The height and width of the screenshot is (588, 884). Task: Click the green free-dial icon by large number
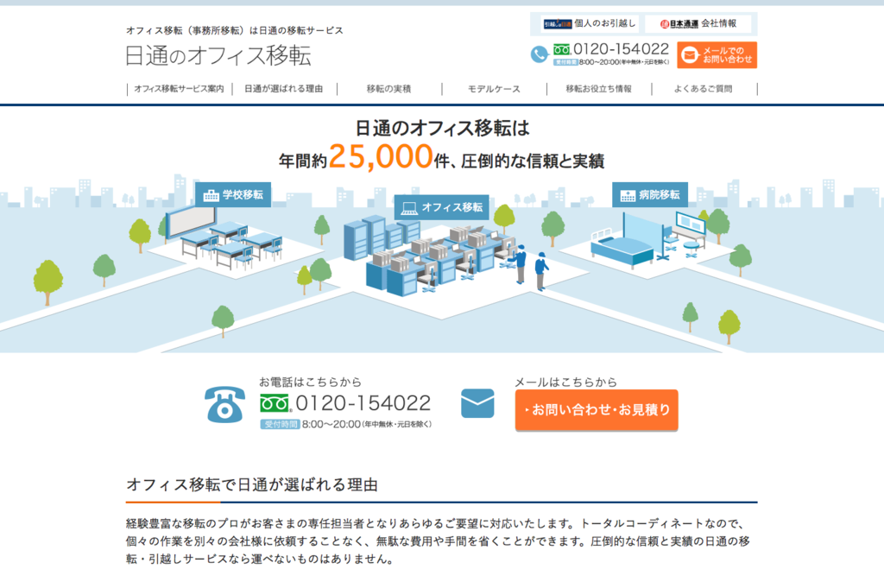(275, 403)
